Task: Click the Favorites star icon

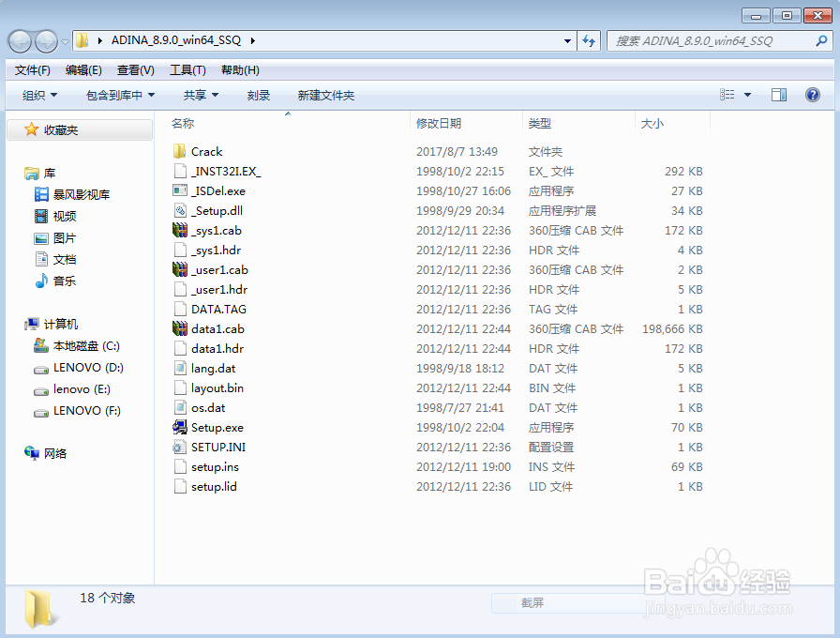Action: 31,129
